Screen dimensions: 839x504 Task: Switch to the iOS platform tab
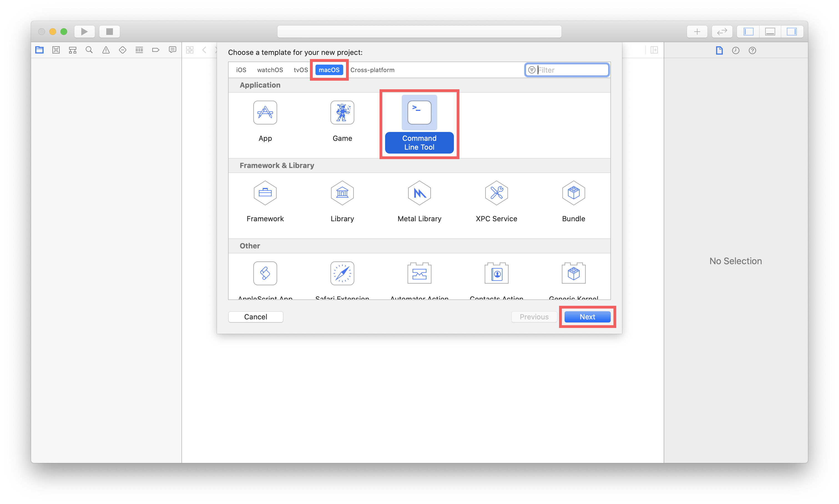pos(241,70)
